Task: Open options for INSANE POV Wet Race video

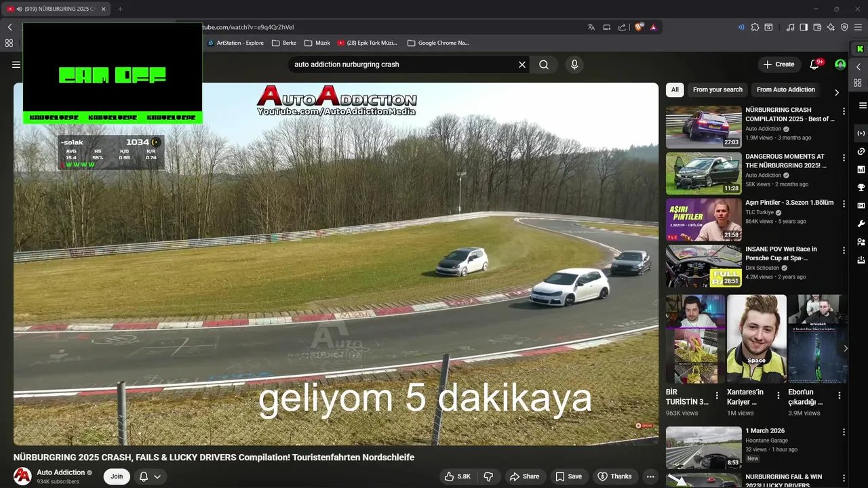Action: 844,250
